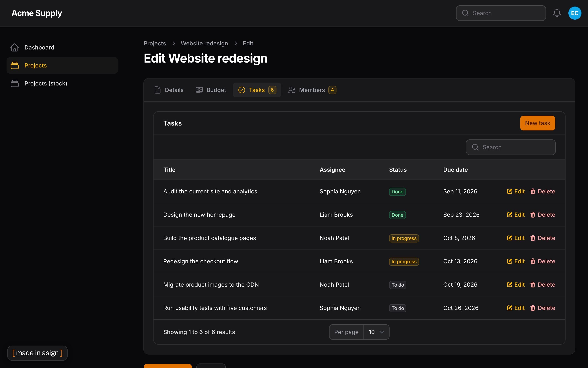The width and height of the screenshot is (588, 368).
Task: Click Noah Patel on Build catalogue row
Action: click(x=334, y=238)
